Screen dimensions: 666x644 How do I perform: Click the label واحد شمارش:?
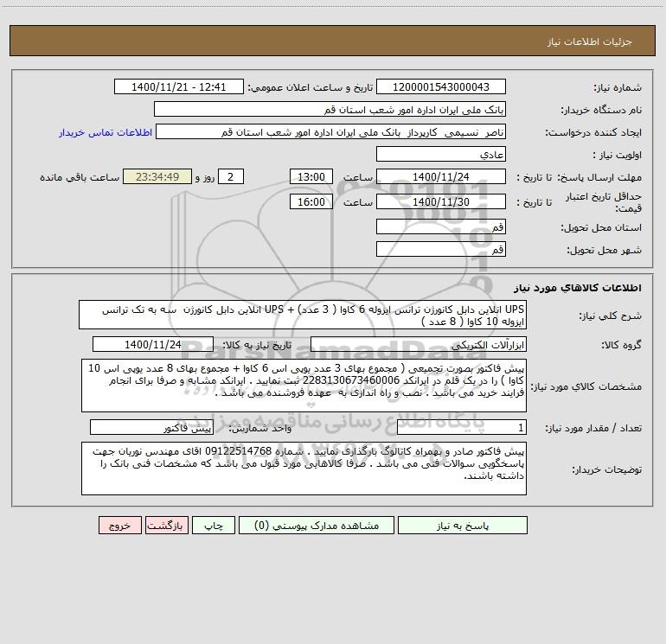pyautogui.click(x=260, y=429)
